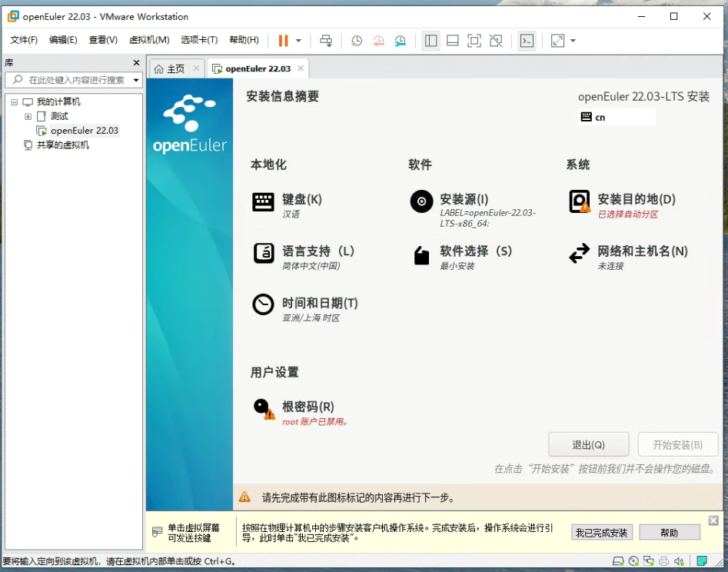The width and height of the screenshot is (728, 572).
Task: Toggle the thumbnail bar view
Action: [453, 41]
